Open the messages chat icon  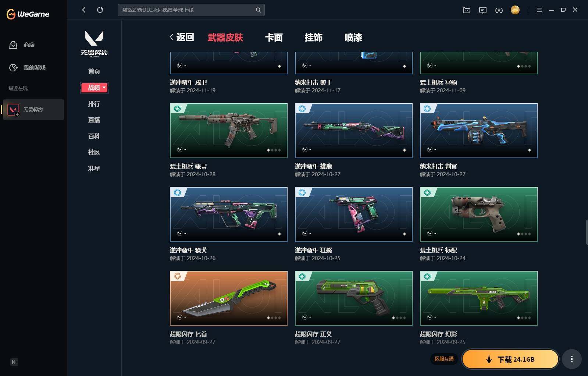pos(483,10)
